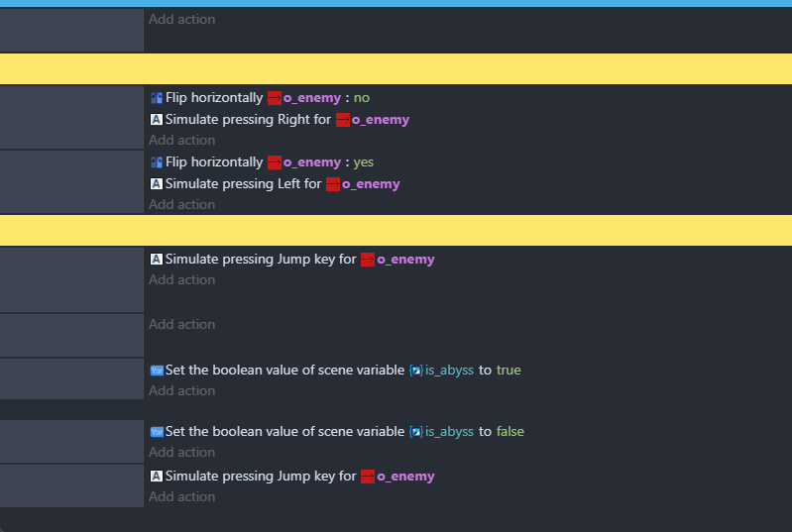792x532 pixels.
Task: Toggle the 'false' value of is_abyss
Action: (x=510, y=432)
